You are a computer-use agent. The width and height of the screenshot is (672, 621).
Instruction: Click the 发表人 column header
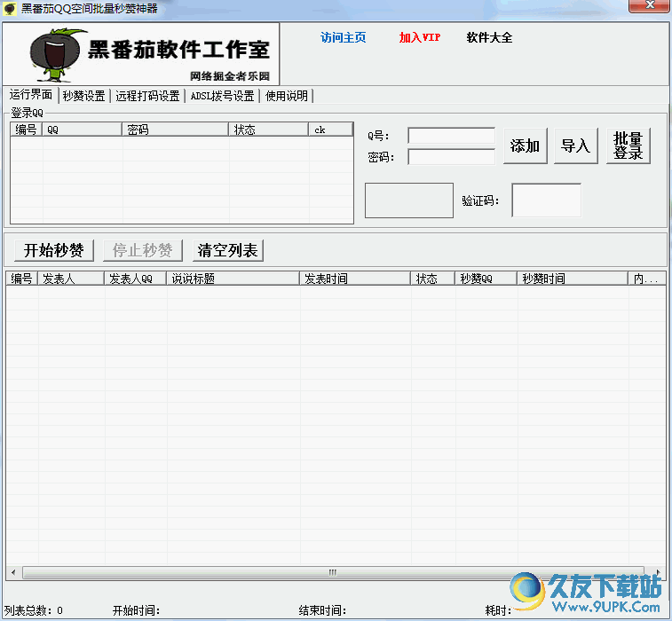[x=71, y=279]
